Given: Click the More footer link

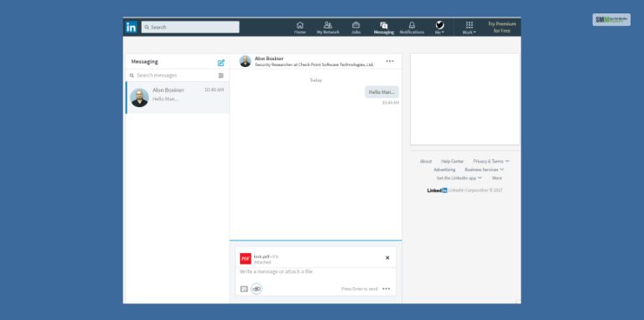Looking at the screenshot, I should (496, 178).
